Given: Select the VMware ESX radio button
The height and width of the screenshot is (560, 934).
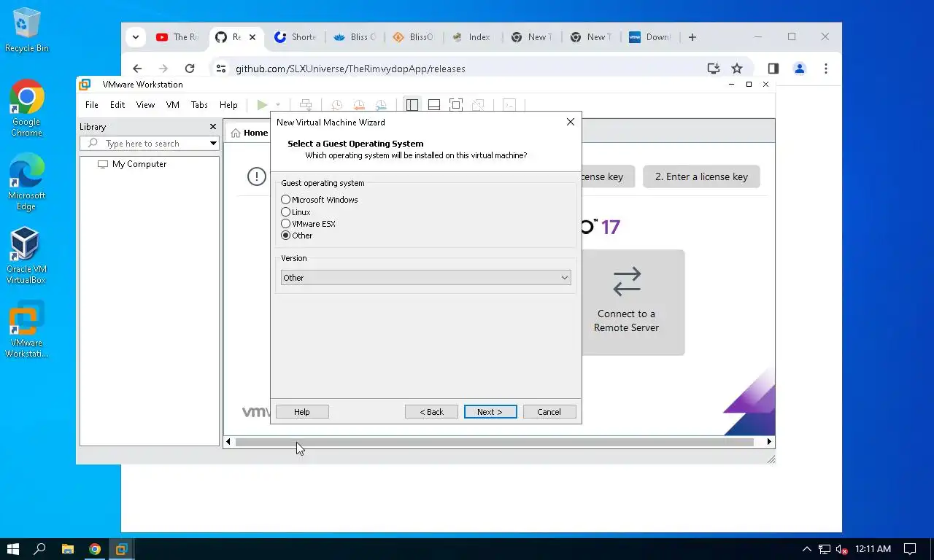Looking at the screenshot, I should tap(285, 224).
